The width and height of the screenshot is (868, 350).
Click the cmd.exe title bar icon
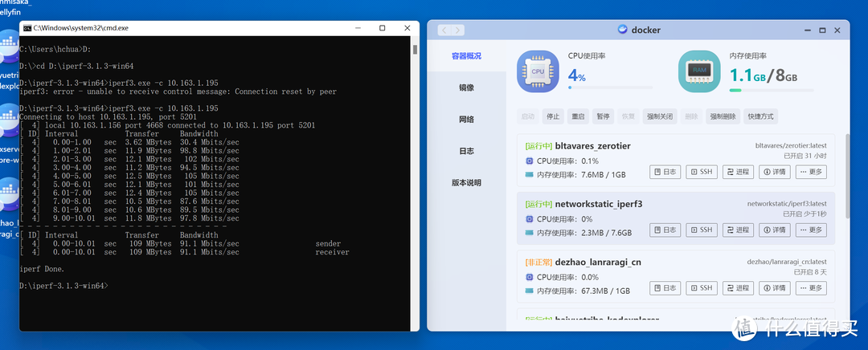[27, 27]
